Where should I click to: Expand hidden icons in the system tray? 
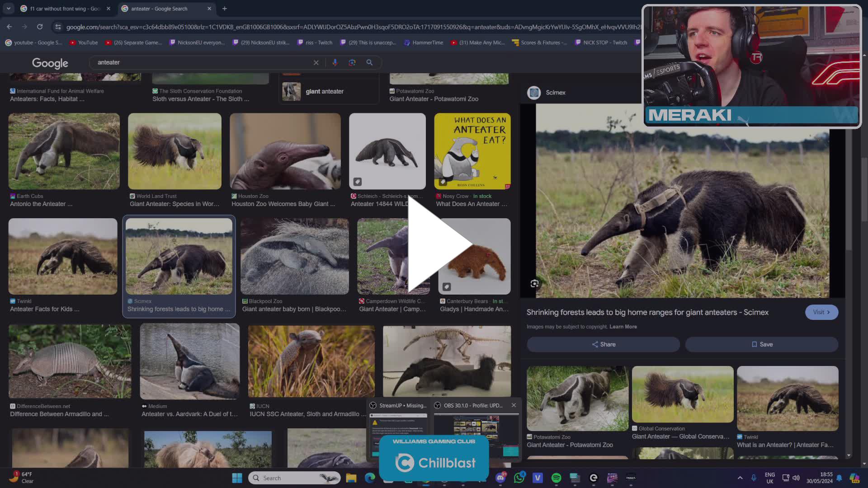[740, 478]
